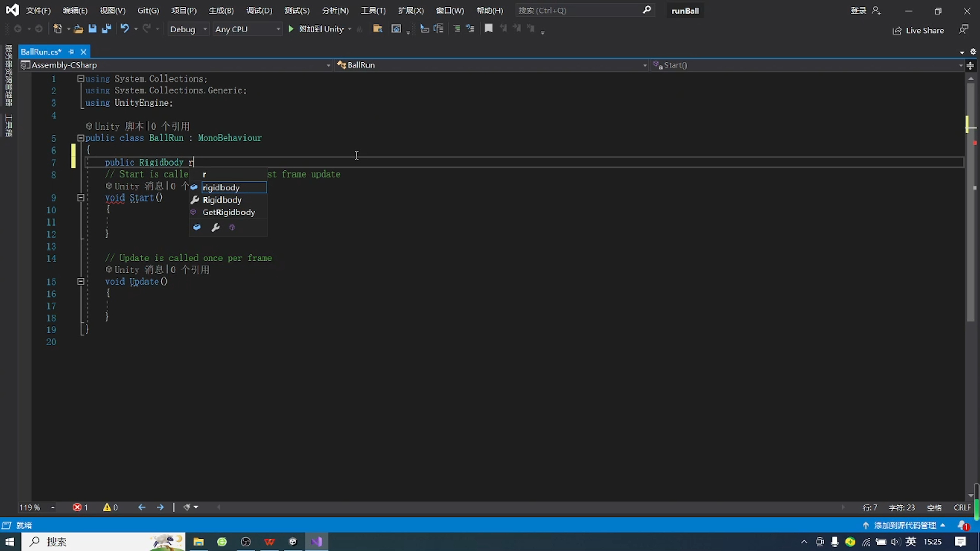Click the bookmark toggle icon in toolbar

click(488, 29)
